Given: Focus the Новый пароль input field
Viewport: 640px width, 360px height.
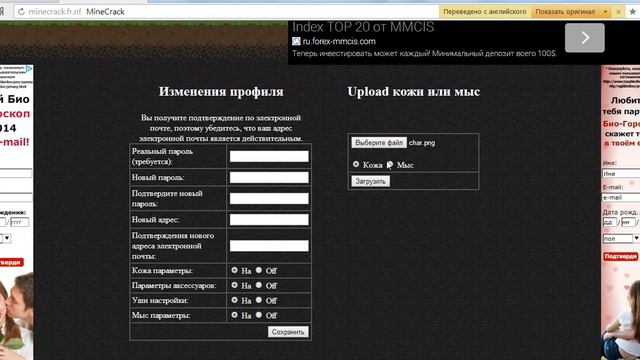Looking at the screenshot, I should [x=269, y=177].
